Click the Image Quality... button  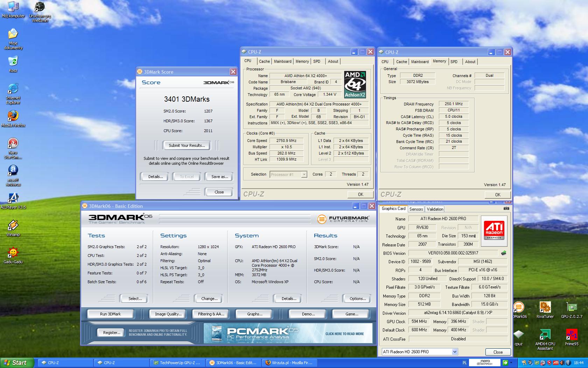(x=168, y=314)
